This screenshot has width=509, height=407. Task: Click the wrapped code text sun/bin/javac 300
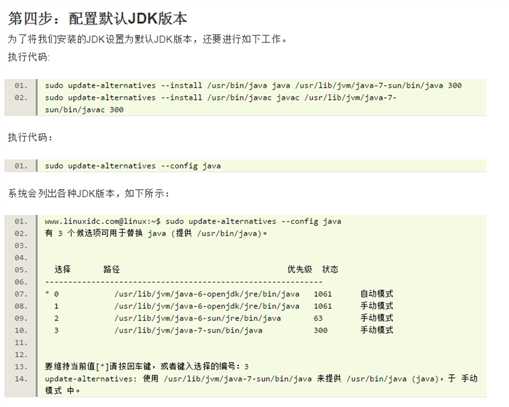coord(84,110)
